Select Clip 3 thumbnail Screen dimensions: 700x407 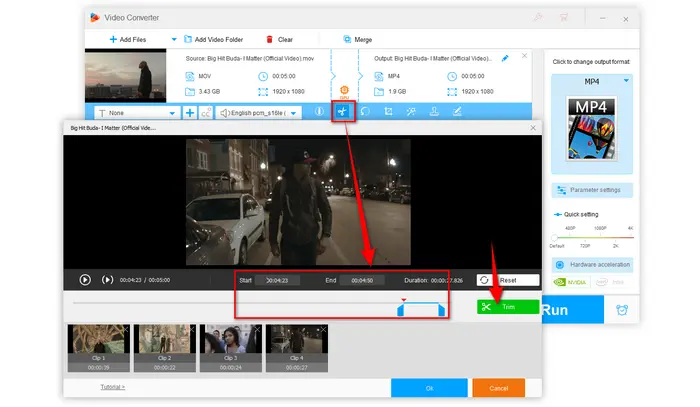(x=231, y=348)
